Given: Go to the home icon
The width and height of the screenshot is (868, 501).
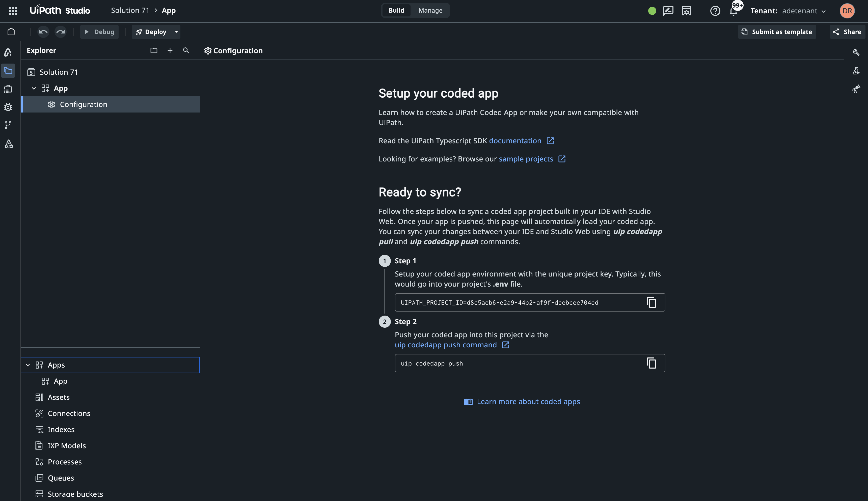Looking at the screenshot, I should point(11,32).
